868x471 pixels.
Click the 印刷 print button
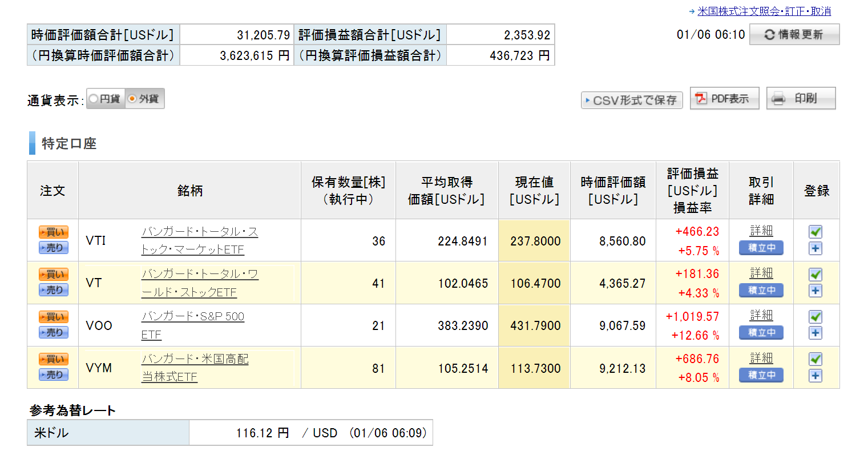click(801, 98)
